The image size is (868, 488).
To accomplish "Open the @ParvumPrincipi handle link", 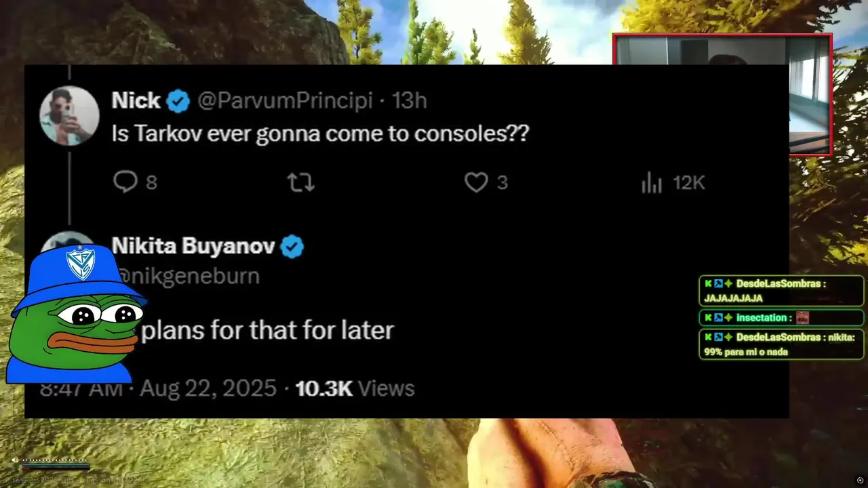I will 285,100.
